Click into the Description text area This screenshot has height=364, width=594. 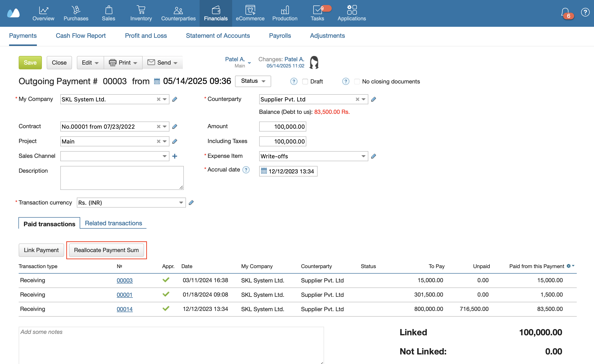click(x=122, y=178)
